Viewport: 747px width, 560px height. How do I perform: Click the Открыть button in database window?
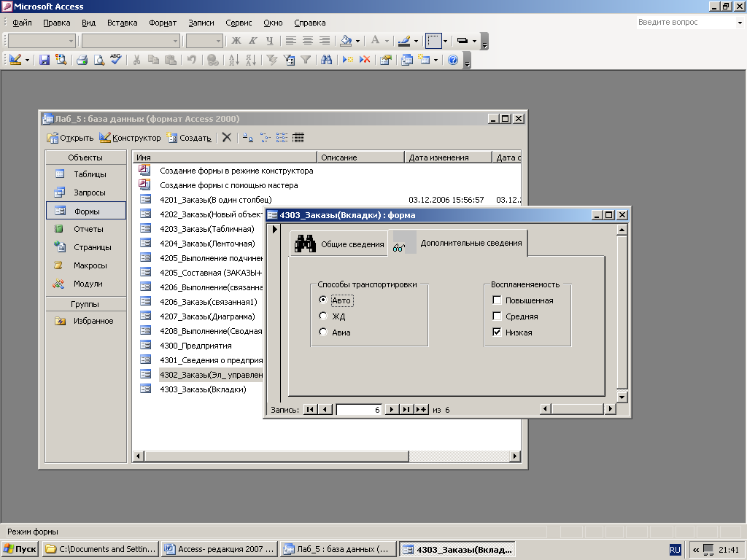pos(70,138)
